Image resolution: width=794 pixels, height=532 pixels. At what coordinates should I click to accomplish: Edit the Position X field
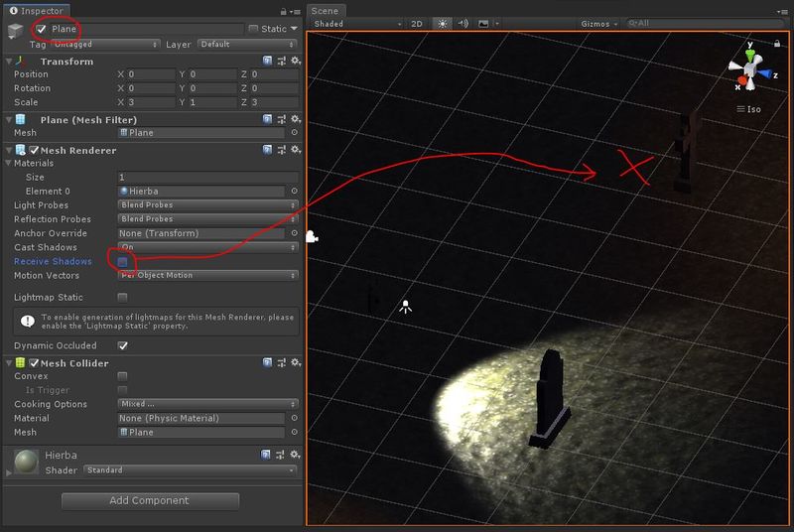151,74
